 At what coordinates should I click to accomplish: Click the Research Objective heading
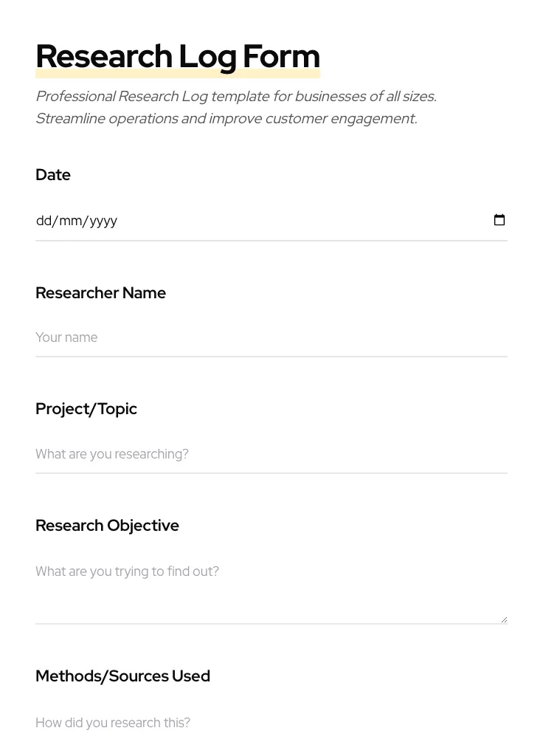click(x=107, y=526)
